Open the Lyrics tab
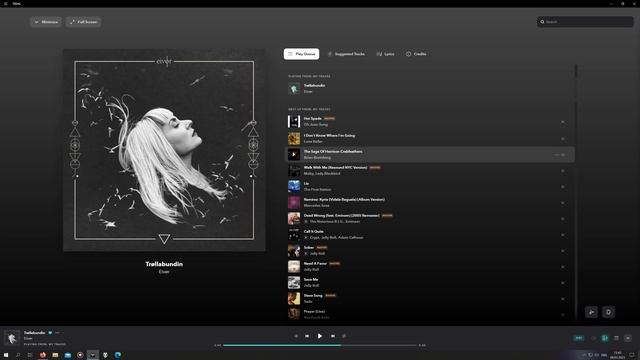640x360 pixels. pyautogui.click(x=385, y=54)
